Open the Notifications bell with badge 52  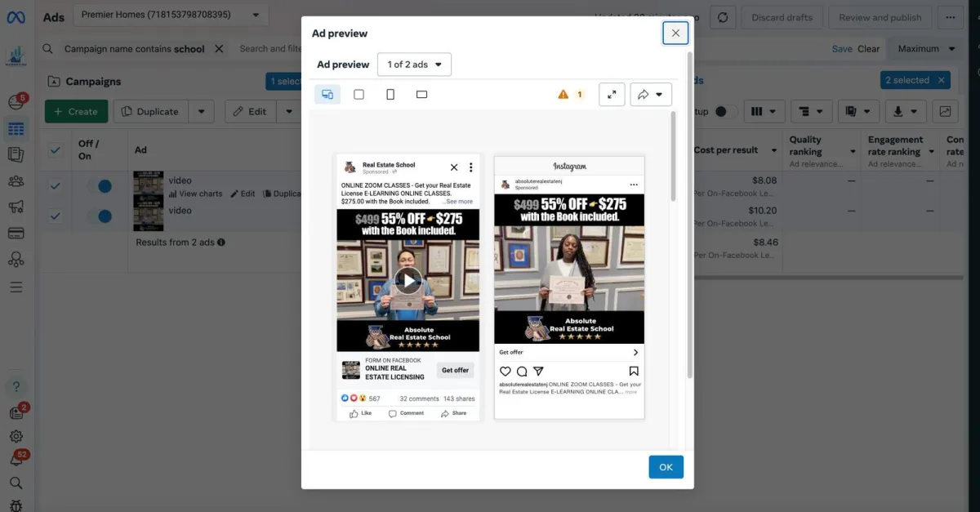tap(16, 460)
